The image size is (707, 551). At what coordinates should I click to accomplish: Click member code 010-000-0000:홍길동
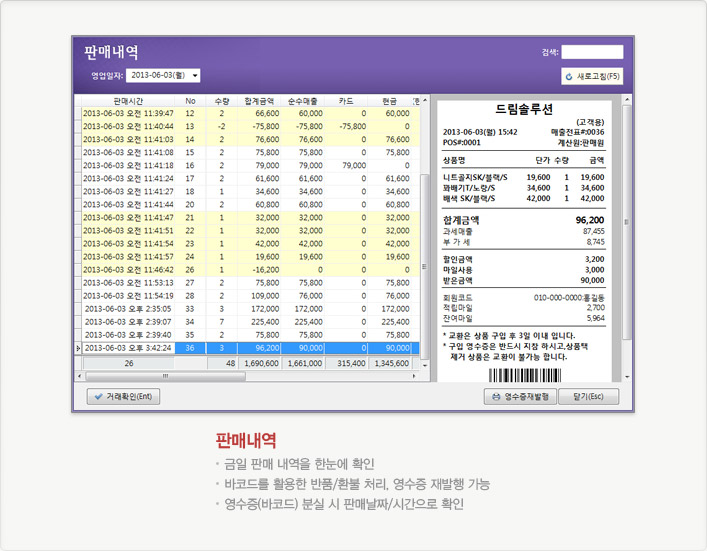coord(569,298)
